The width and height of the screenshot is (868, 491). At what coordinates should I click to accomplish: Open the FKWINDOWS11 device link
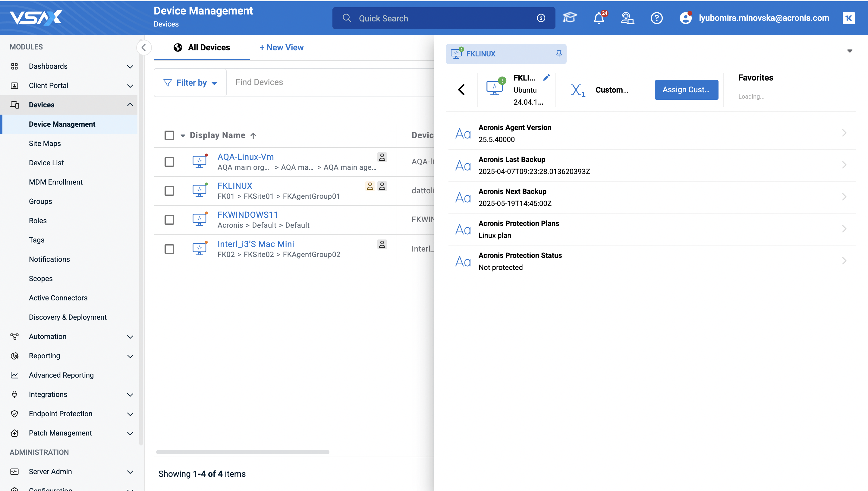(248, 215)
